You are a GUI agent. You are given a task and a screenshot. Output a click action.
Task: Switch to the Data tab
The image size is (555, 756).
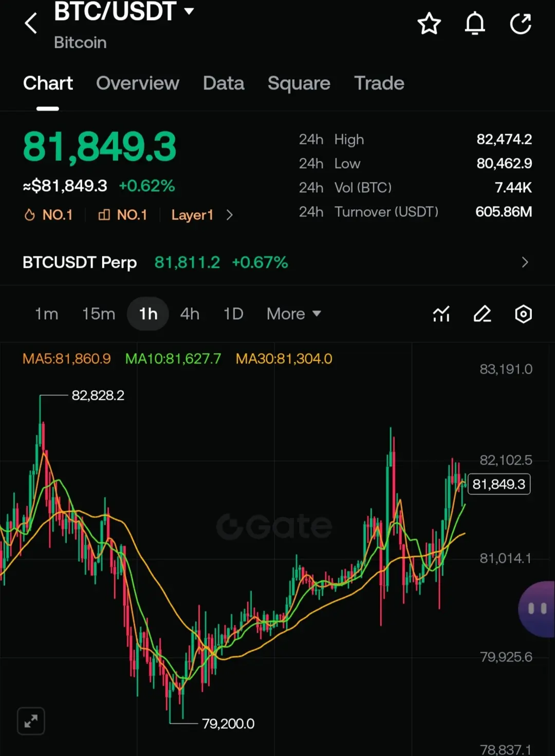(224, 83)
